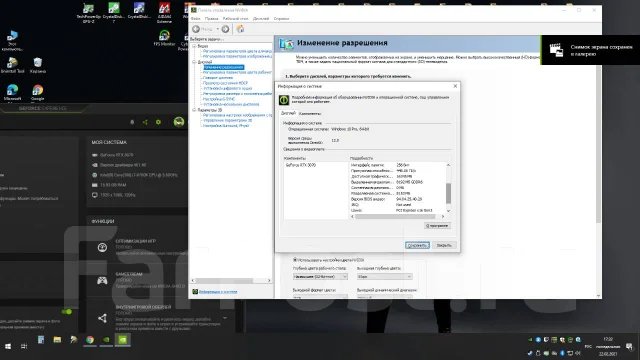
Task: Open Task View on the taskbar
Action: 24,346
